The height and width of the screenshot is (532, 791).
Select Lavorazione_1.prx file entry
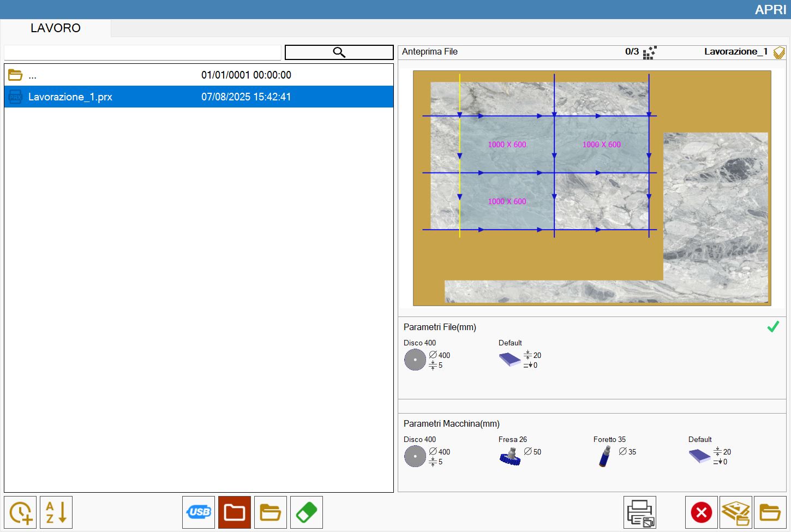tap(199, 97)
